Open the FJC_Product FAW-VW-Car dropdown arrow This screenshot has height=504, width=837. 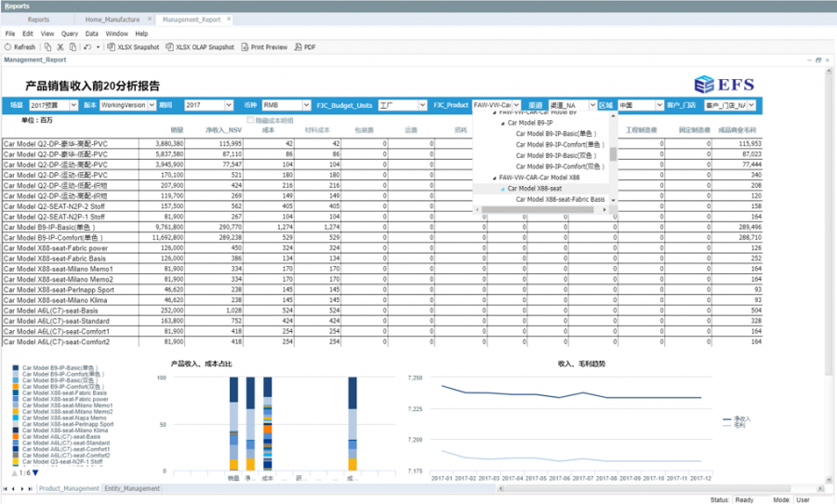[x=516, y=105]
